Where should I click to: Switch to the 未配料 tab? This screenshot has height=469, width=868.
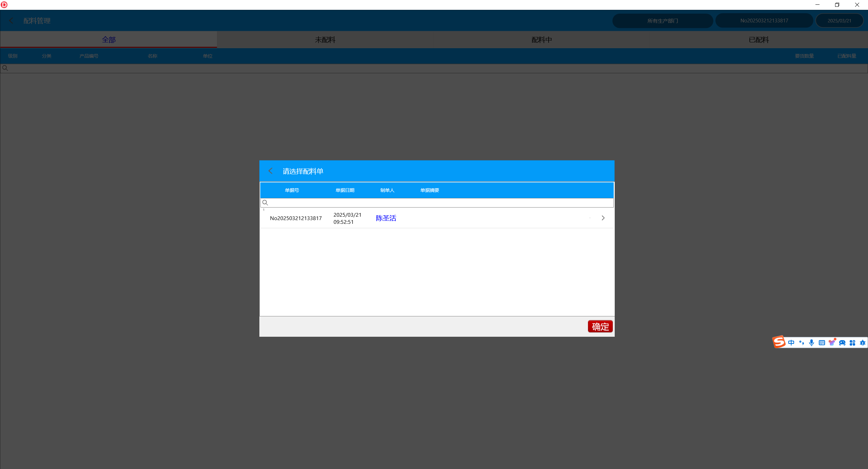click(x=325, y=40)
